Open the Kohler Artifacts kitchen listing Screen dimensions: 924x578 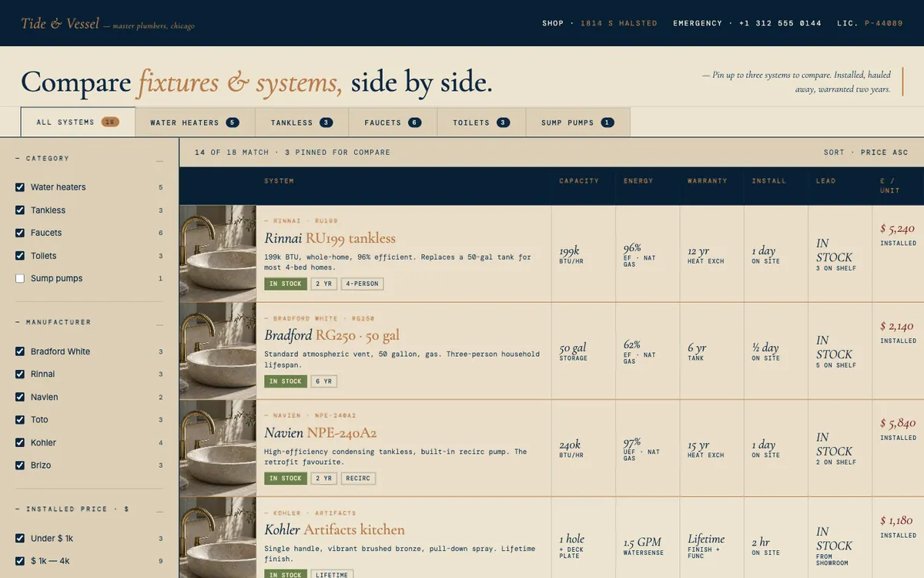334,529
